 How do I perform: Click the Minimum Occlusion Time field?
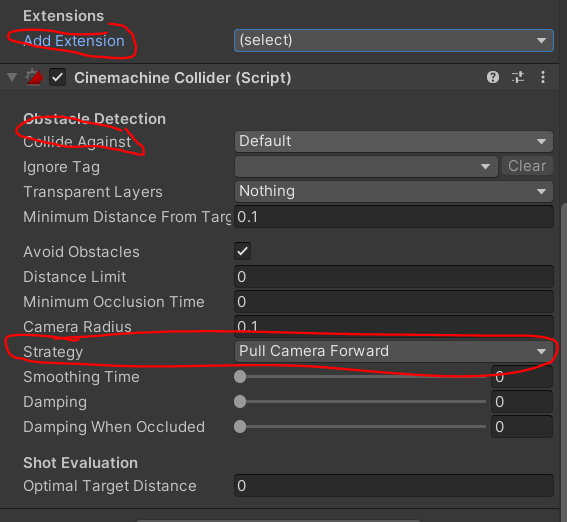(394, 301)
